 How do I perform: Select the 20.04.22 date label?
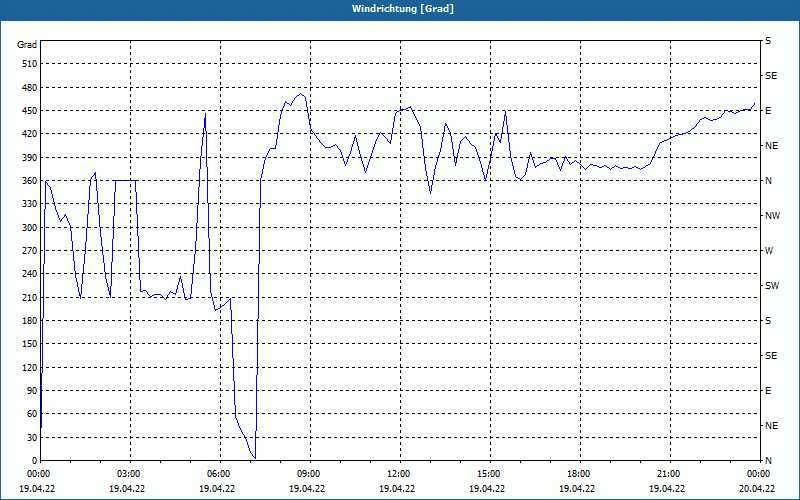757,488
